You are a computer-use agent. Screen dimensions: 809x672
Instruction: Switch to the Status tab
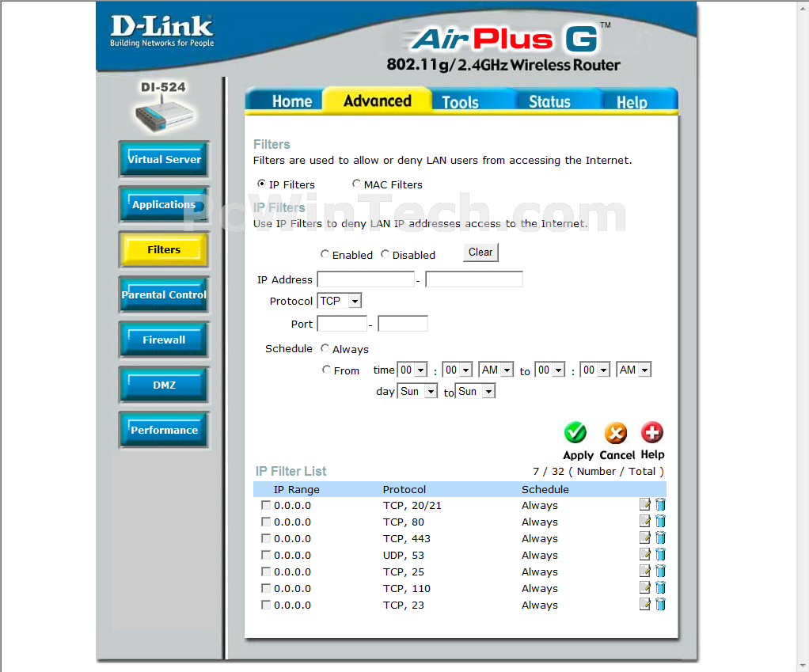(549, 101)
